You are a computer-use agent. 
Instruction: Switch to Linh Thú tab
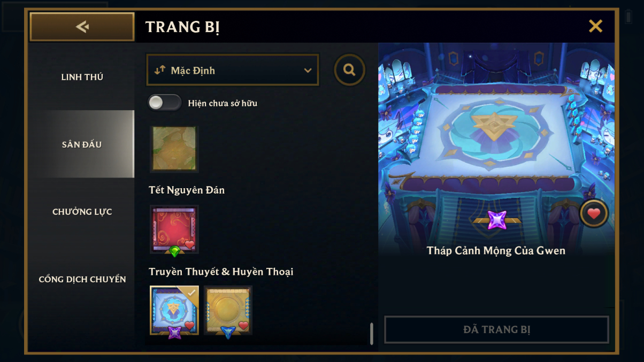click(x=82, y=77)
